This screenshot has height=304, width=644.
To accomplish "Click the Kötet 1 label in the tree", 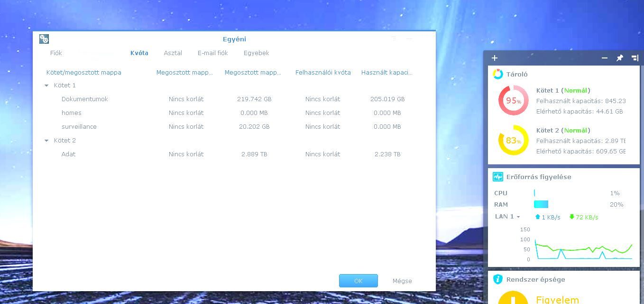I will coord(65,85).
